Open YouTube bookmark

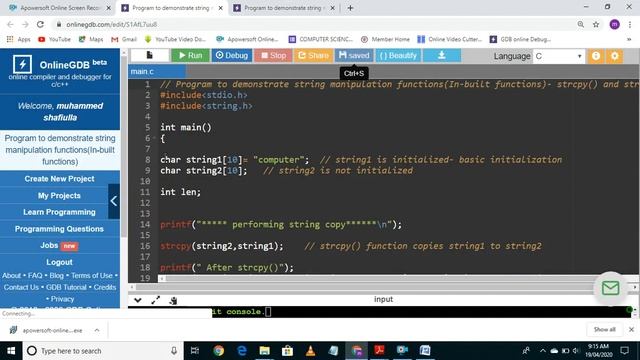pyautogui.click(x=54, y=39)
